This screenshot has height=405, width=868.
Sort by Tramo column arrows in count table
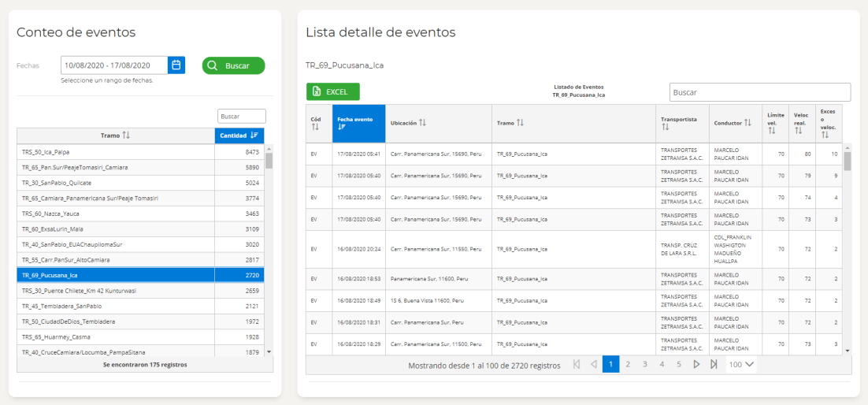[126, 136]
